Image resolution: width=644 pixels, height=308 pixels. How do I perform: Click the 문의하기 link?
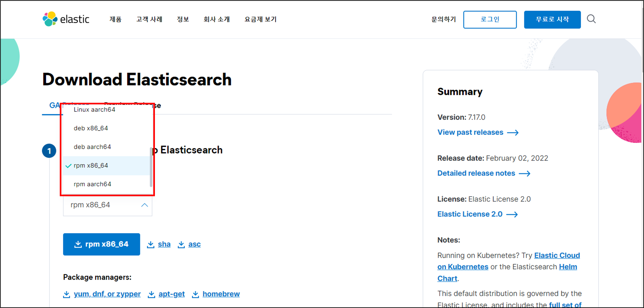click(x=443, y=19)
